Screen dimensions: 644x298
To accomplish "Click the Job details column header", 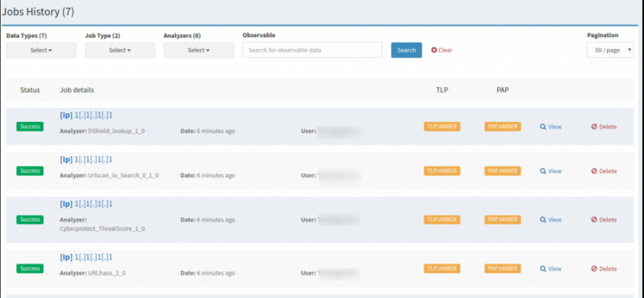I will (77, 90).
